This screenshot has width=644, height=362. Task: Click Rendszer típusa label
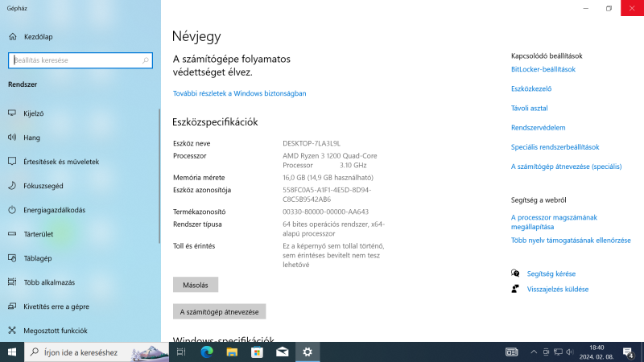click(197, 224)
